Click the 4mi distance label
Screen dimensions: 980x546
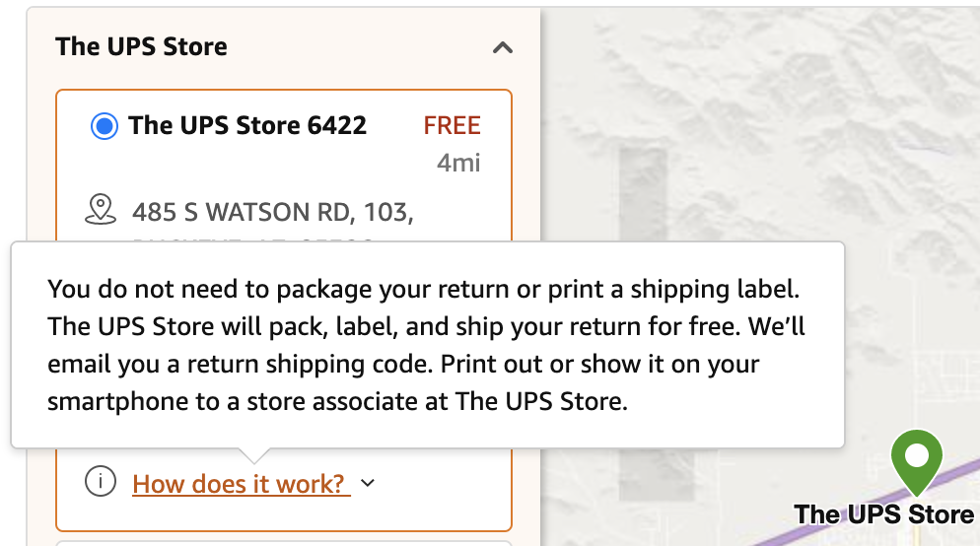click(458, 163)
